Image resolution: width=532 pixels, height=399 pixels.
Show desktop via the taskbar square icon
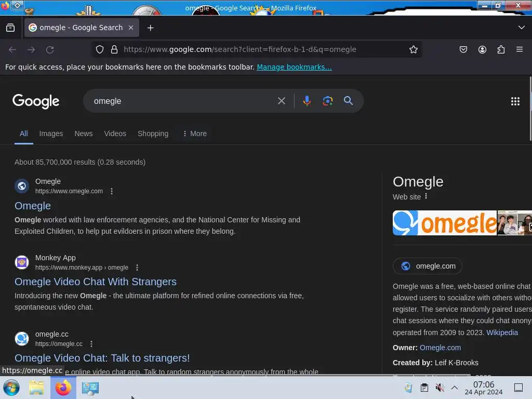click(x=518, y=388)
